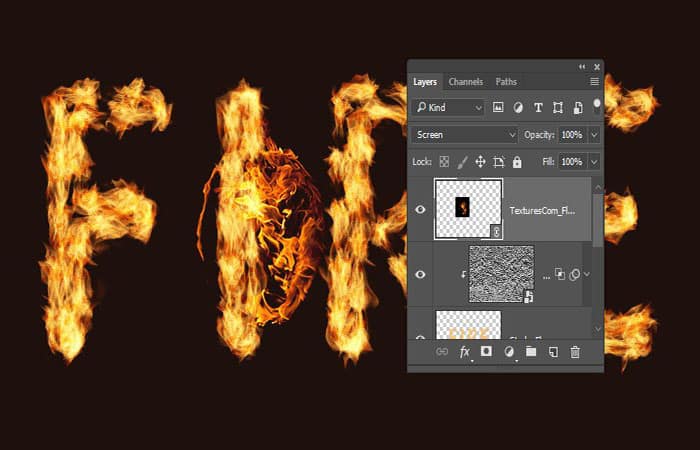Lock image pixels brush icon
The width and height of the screenshot is (700, 450).
pyautogui.click(x=462, y=162)
